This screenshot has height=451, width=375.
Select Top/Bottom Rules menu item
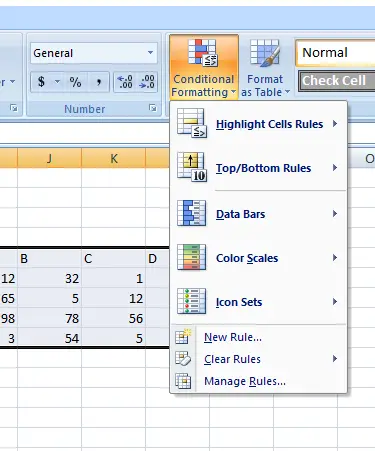[x=258, y=168]
